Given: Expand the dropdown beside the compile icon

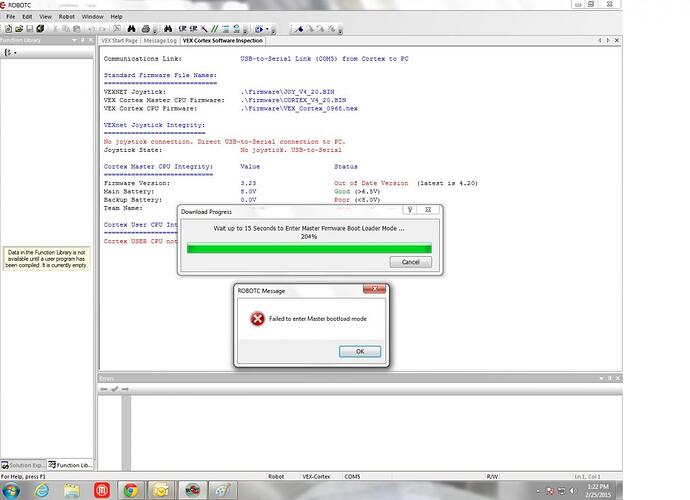Looking at the screenshot, I should (267, 29).
